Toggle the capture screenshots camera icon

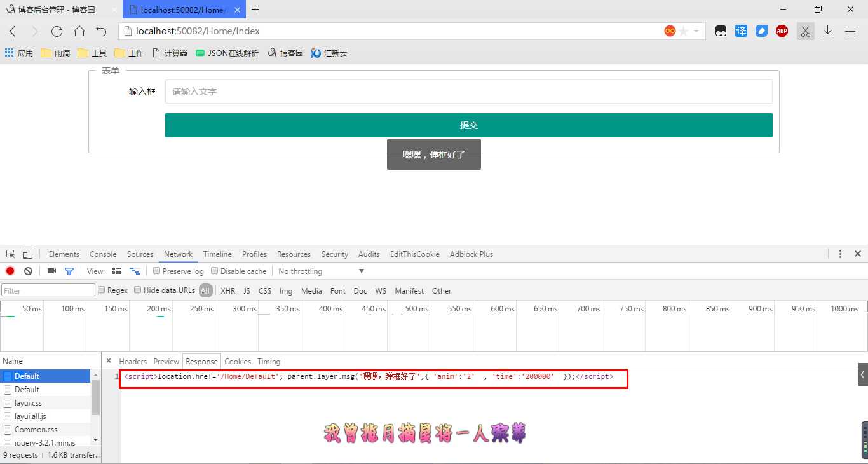pos(51,271)
